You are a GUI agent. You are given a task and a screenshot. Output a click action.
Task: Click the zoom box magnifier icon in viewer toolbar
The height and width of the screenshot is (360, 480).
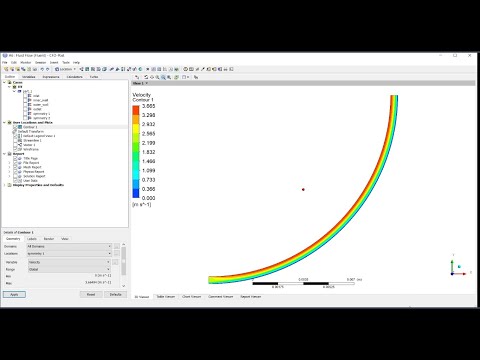(x=163, y=77)
